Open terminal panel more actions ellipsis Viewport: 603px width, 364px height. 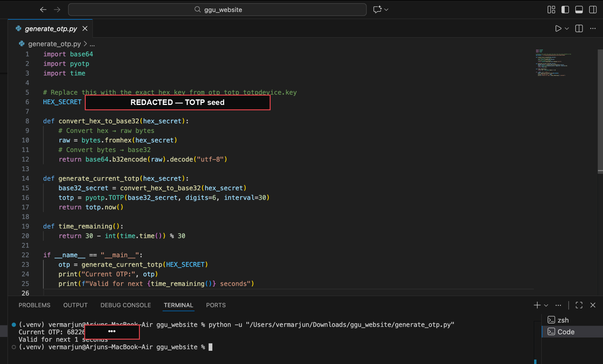[558, 305]
